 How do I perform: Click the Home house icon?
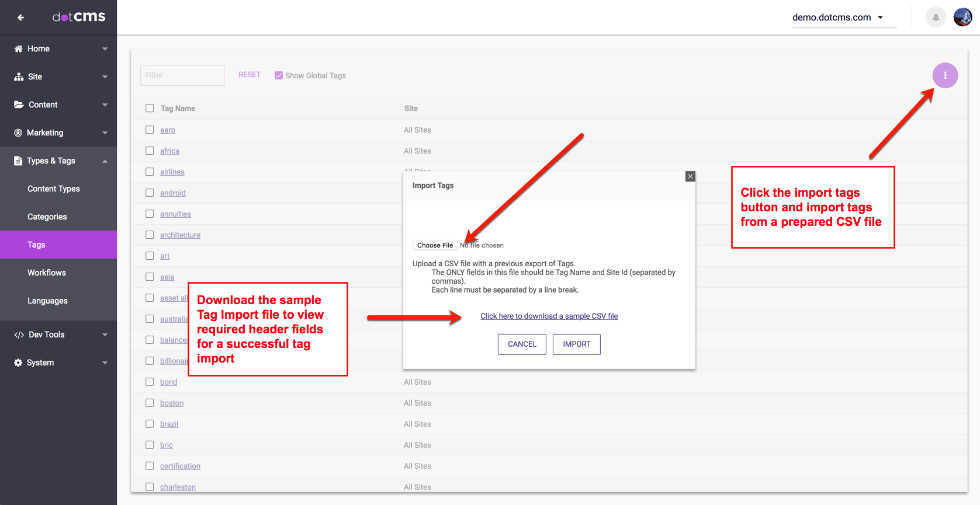19,48
